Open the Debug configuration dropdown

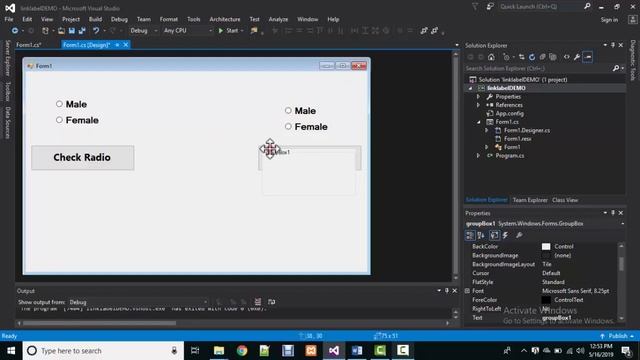[x=143, y=31]
